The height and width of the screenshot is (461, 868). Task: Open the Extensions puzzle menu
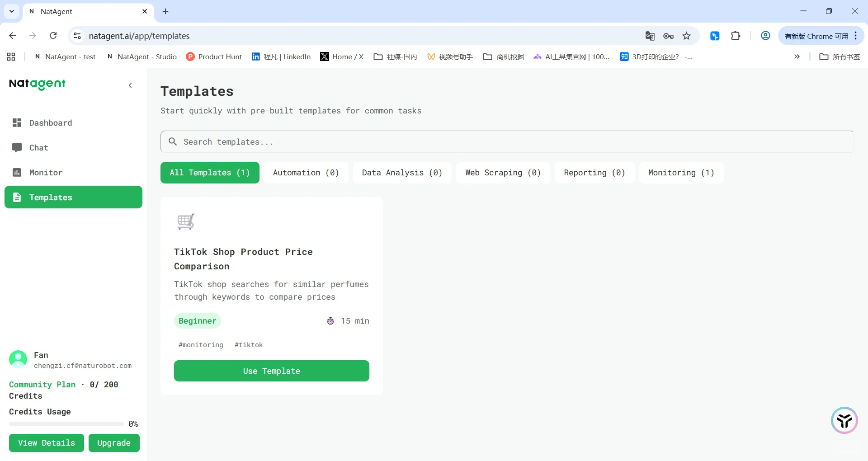(x=736, y=36)
